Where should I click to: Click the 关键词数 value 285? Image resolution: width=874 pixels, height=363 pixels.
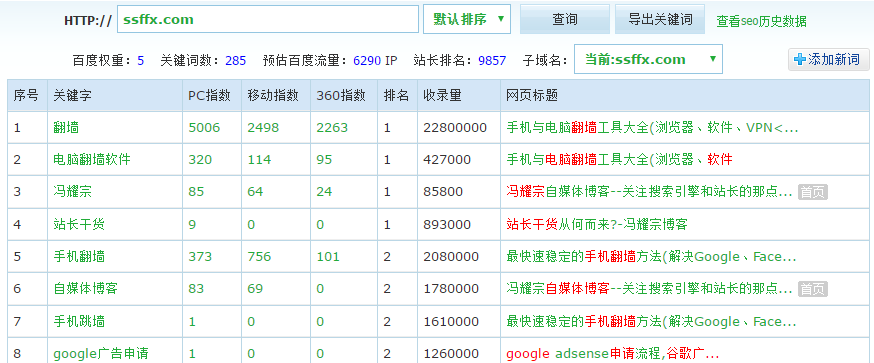click(x=235, y=61)
